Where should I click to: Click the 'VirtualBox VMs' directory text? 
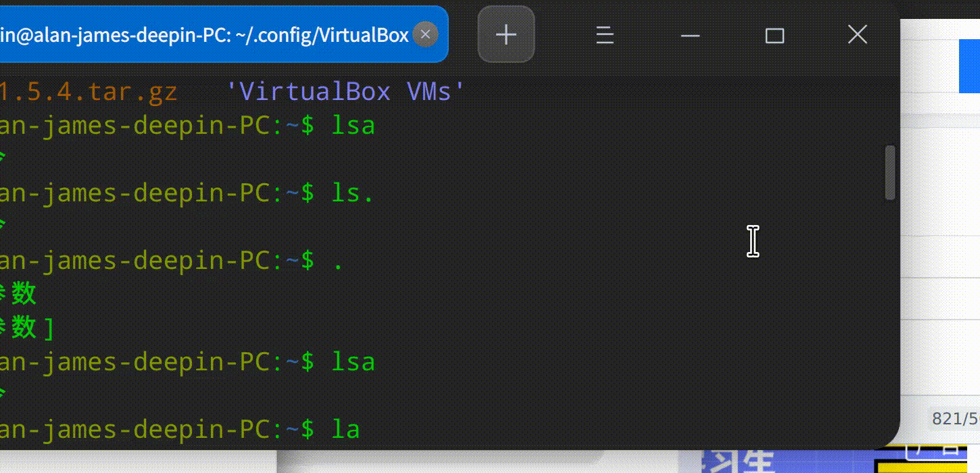(x=343, y=91)
